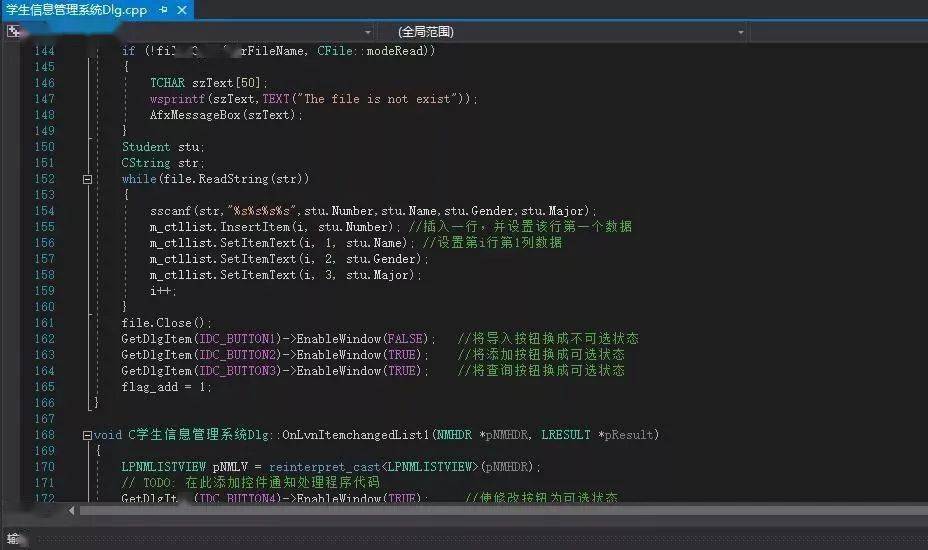Click the flag_add = 1 assignment
Screen dimensions: 928x550
tap(166, 387)
